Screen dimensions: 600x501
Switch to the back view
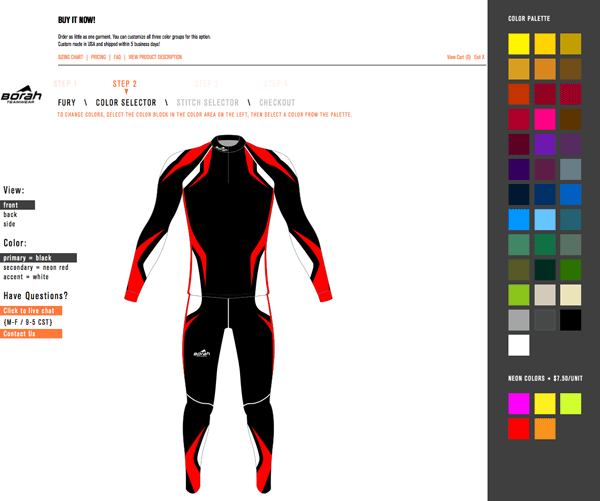10,215
